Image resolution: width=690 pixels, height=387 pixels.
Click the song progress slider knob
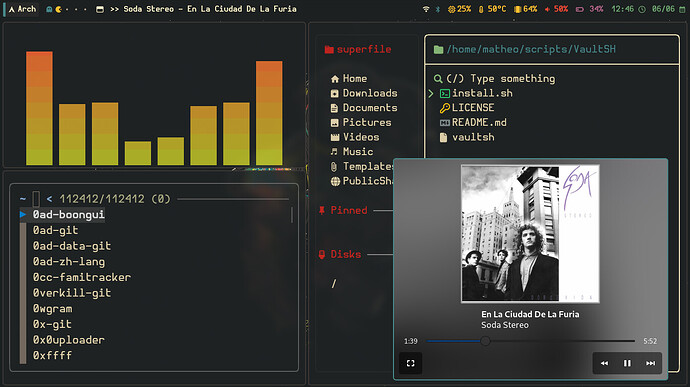point(485,341)
